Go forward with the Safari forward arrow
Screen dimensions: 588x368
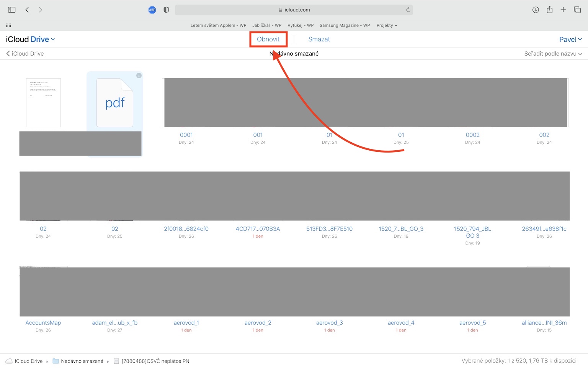tap(41, 10)
